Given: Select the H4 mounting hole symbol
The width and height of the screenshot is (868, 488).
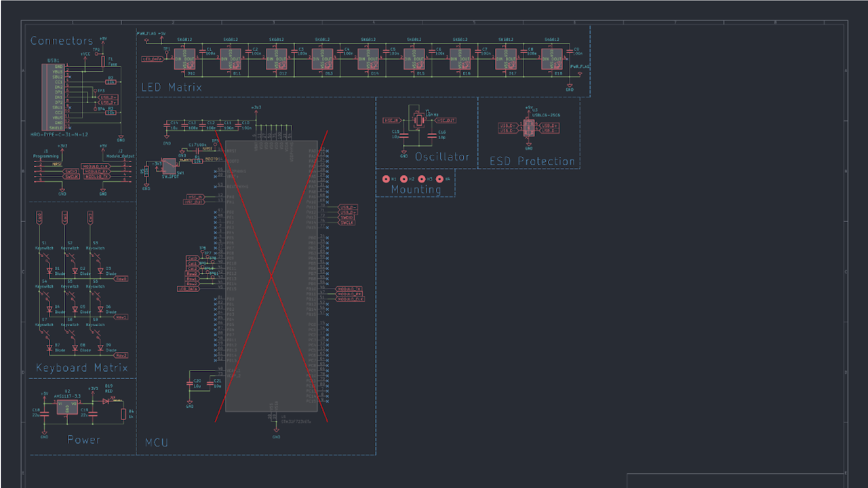Looking at the screenshot, I should (439, 179).
